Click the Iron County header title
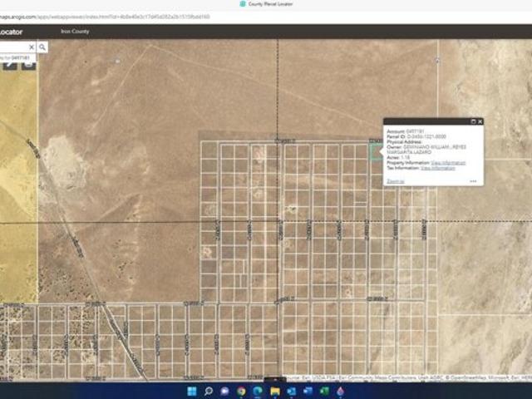 (x=75, y=32)
